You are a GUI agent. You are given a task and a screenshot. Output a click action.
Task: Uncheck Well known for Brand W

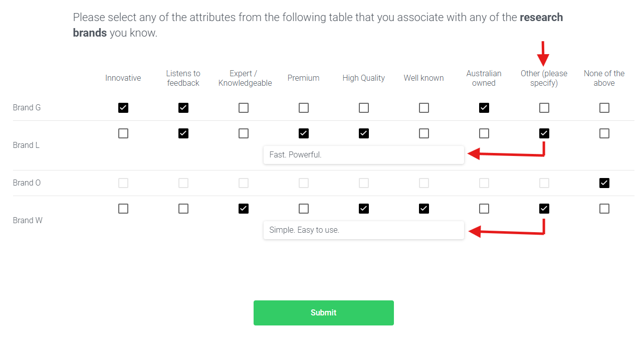[424, 209]
